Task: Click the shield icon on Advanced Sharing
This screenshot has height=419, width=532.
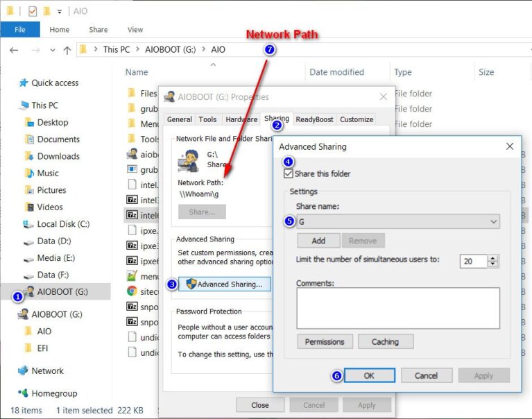Action: tap(191, 284)
